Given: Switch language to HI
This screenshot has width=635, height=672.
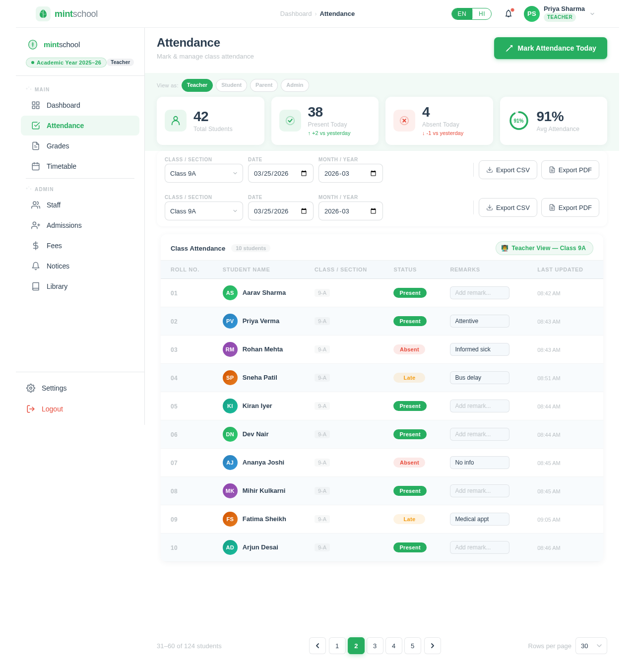Looking at the screenshot, I should pos(481,14).
